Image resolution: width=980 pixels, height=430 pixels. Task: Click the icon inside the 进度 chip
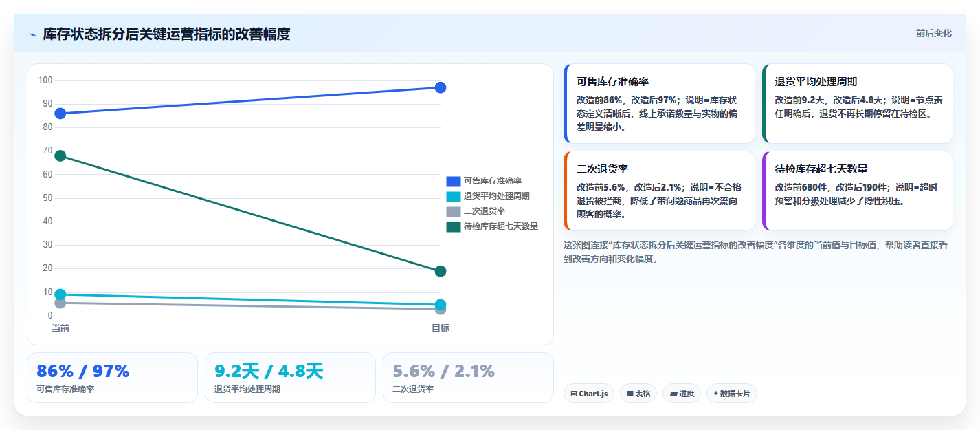[673, 394]
